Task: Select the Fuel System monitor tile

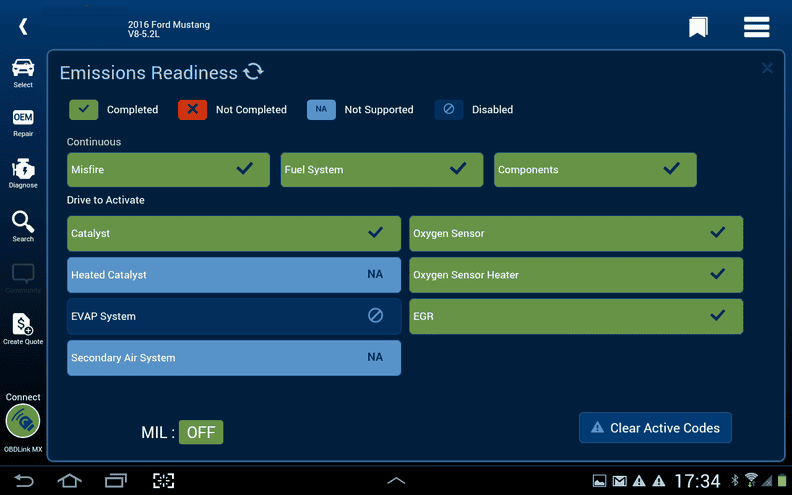Action: tap(382, 170)
